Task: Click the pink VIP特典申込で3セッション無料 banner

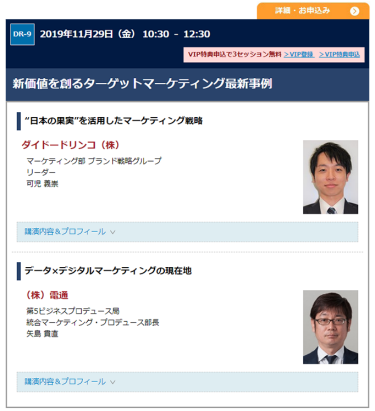Action: pos(274,55)
